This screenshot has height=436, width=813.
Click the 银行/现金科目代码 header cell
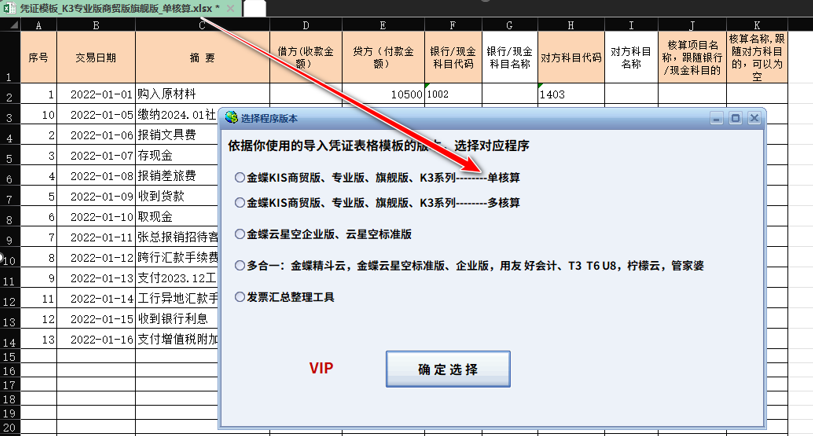453,58
